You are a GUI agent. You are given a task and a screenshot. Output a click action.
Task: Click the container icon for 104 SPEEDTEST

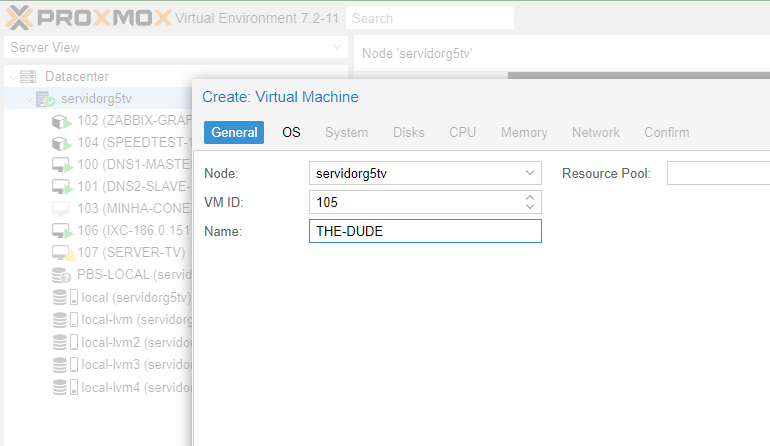click(x=62, y=143)
